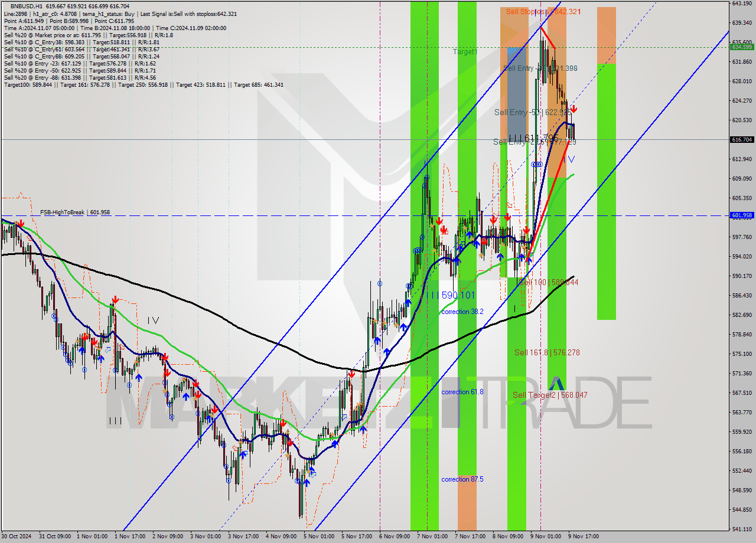Select 'Sell %10 @ Entry -23' line
Image resolution: width=756 pixels, height=543 pixels.
coord(80,63)
